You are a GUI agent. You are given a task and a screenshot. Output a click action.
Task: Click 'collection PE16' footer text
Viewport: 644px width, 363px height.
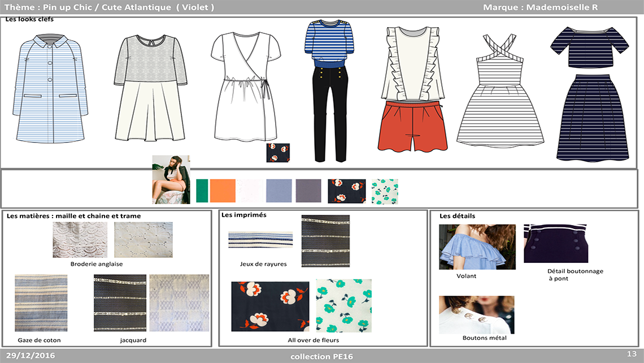321,356
